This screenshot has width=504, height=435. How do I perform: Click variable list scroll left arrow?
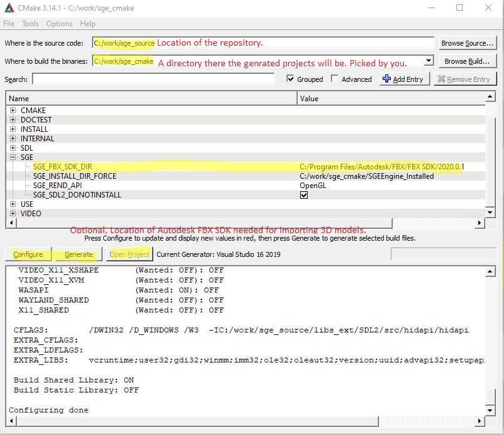(x=12, y=222)
